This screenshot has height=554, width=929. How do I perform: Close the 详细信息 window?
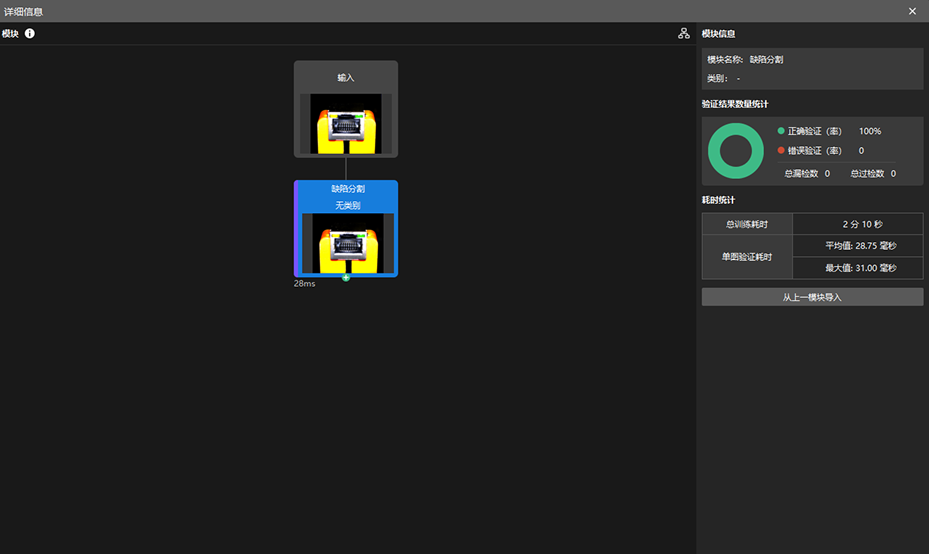coord(912,11)
